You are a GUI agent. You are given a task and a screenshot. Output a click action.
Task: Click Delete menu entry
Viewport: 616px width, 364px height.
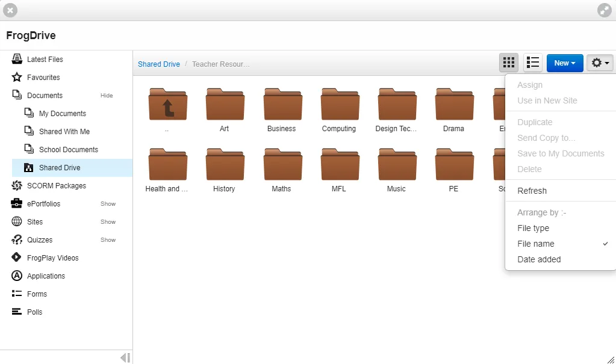tap(561, 169)
